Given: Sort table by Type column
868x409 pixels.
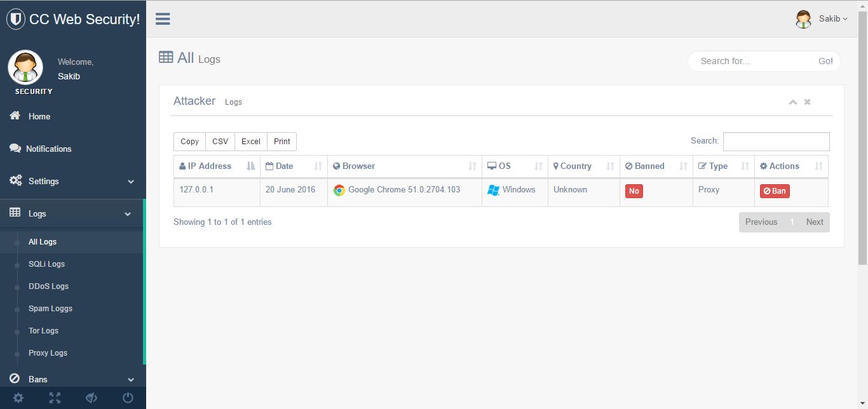Looking at the screenshot, I should (724, 166).
